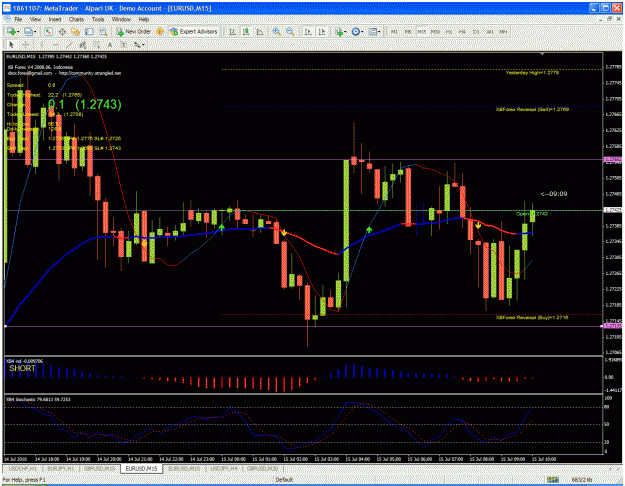The image size is (625, 486).
Task: Switch timeframe to M30
Action: [435, 31]
